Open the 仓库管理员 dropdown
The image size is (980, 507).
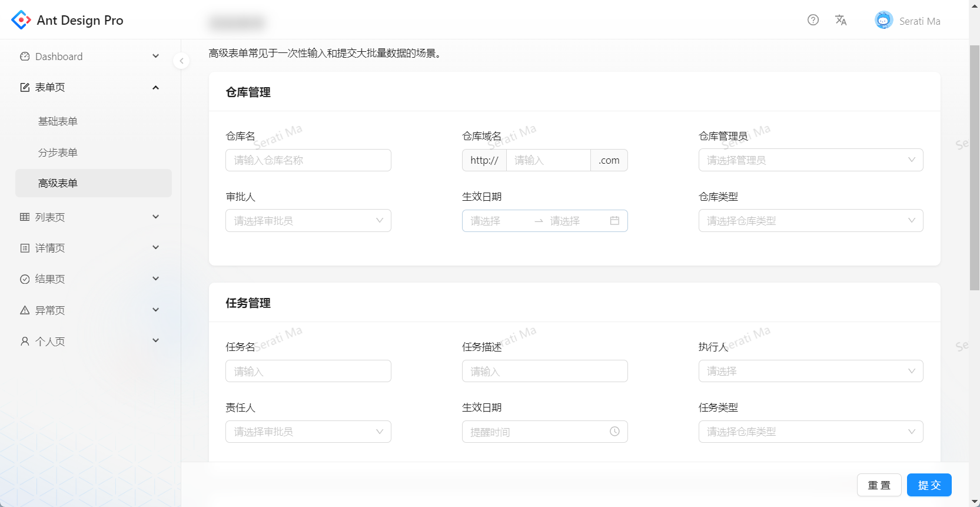click(810, 160)
